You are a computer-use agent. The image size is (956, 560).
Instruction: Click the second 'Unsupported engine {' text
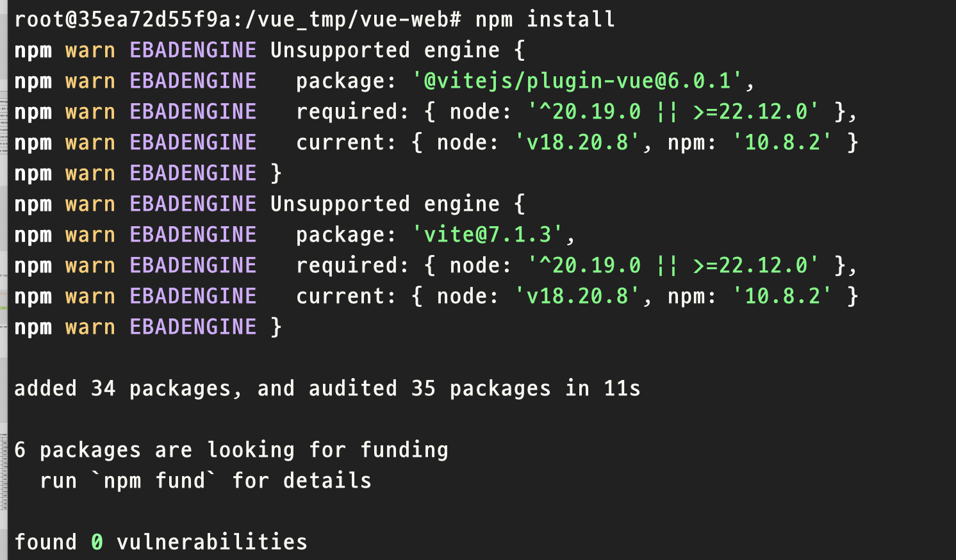(x=398, y=204)
